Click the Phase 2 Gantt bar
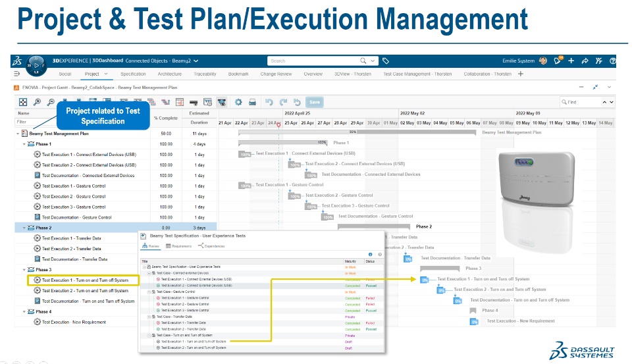The width and height of the screenshot is (632, 364). click(374, 226)
